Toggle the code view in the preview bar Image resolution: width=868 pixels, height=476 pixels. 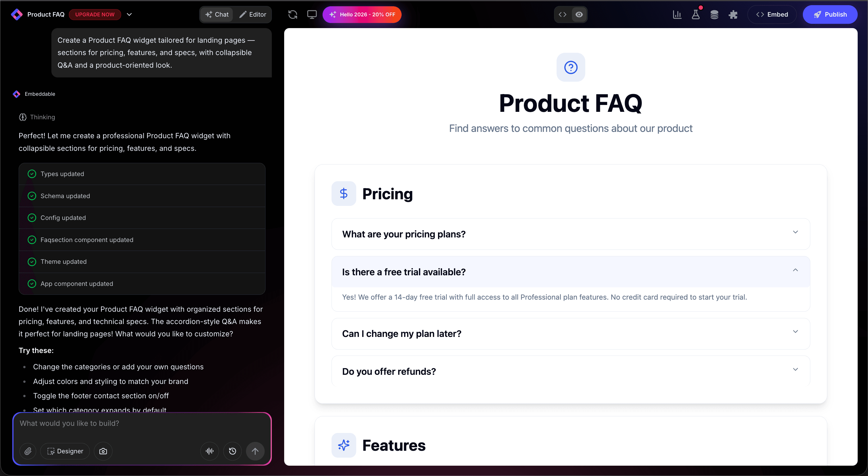click(562, 14)
